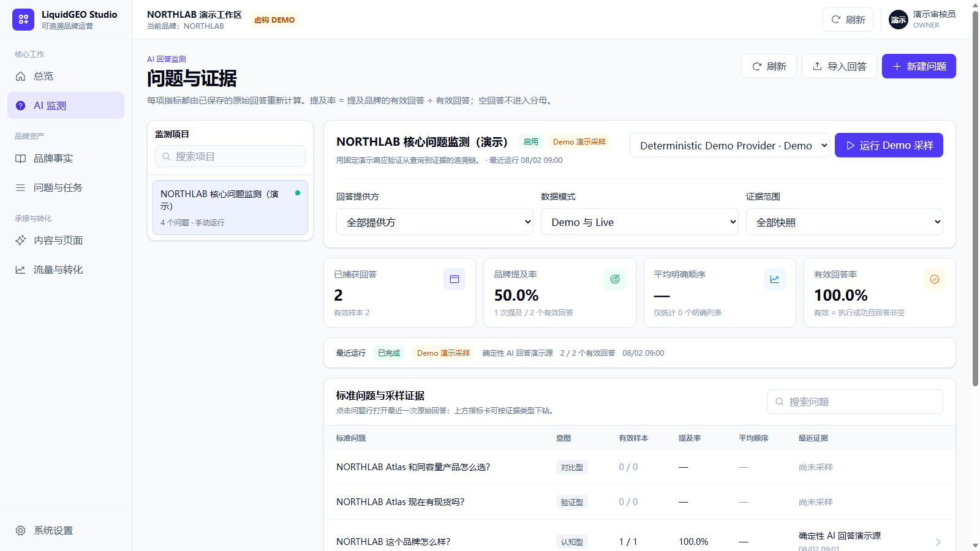Open 问题与任务 sidebar item

coord(66,187)
